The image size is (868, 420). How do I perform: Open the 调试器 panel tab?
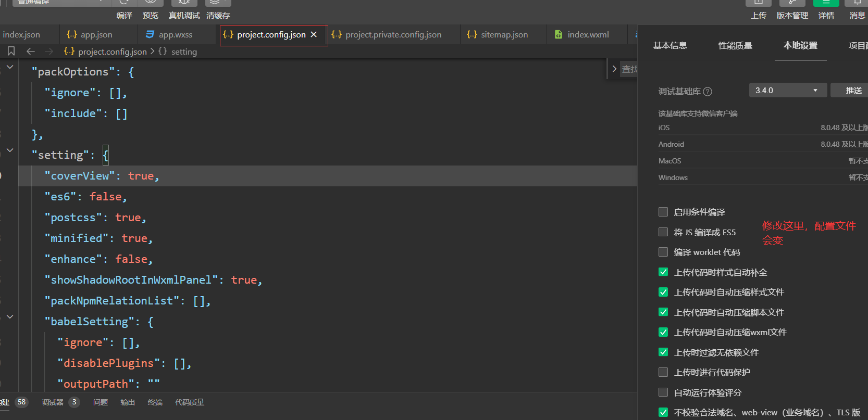pyautogui.click(x=53, y=402)
